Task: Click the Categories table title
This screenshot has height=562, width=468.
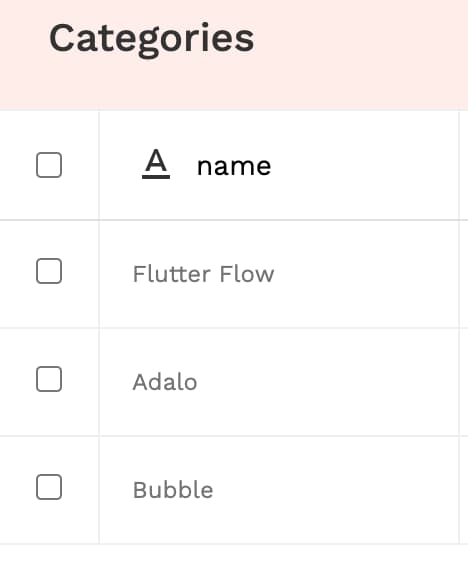Action: coord(152,39)
